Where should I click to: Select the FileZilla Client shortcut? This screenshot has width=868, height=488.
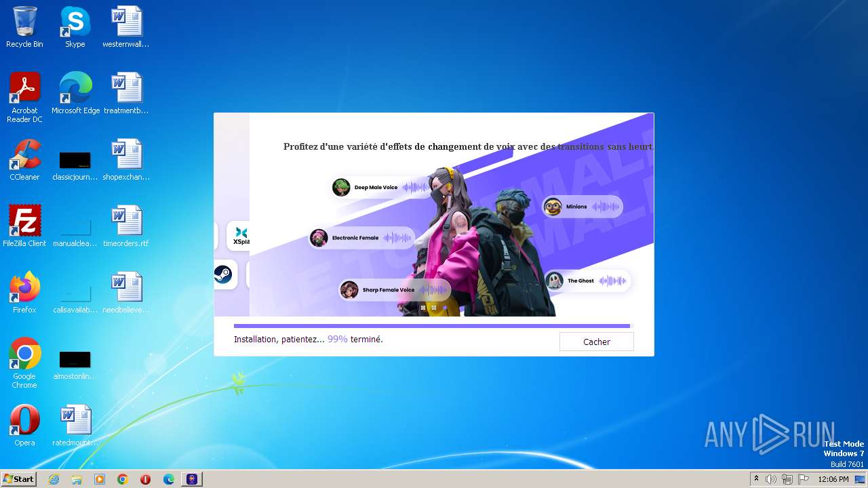(x=24, y=226)
